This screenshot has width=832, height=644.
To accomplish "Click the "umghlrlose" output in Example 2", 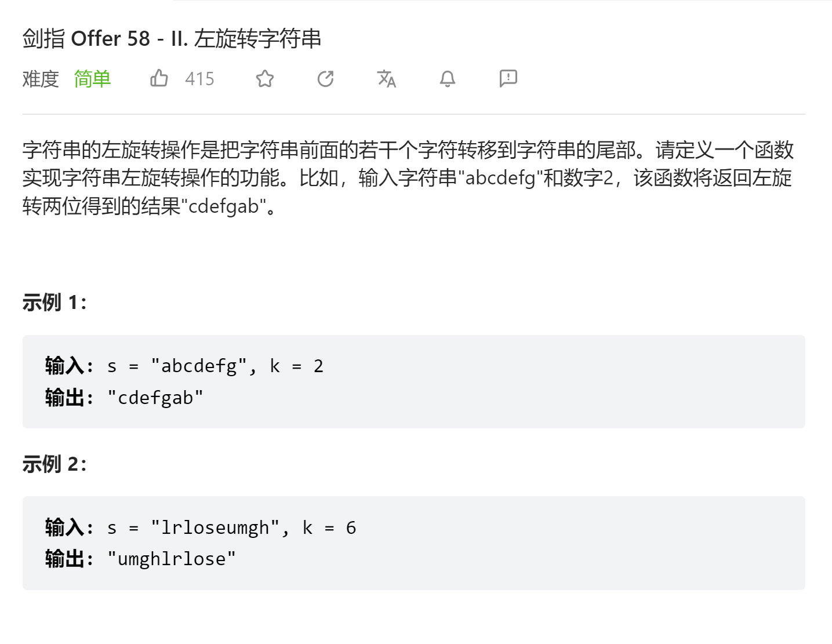I will pos(172,559).
